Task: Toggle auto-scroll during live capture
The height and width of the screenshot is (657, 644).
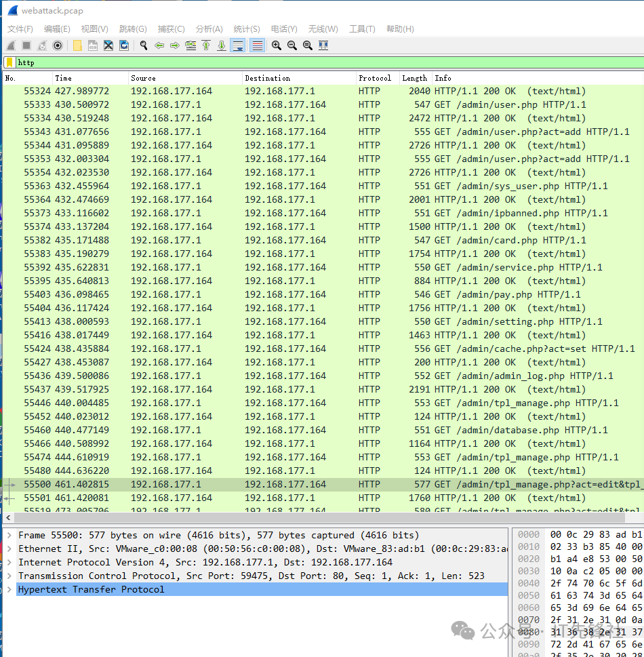Action: tap(238, 45)
